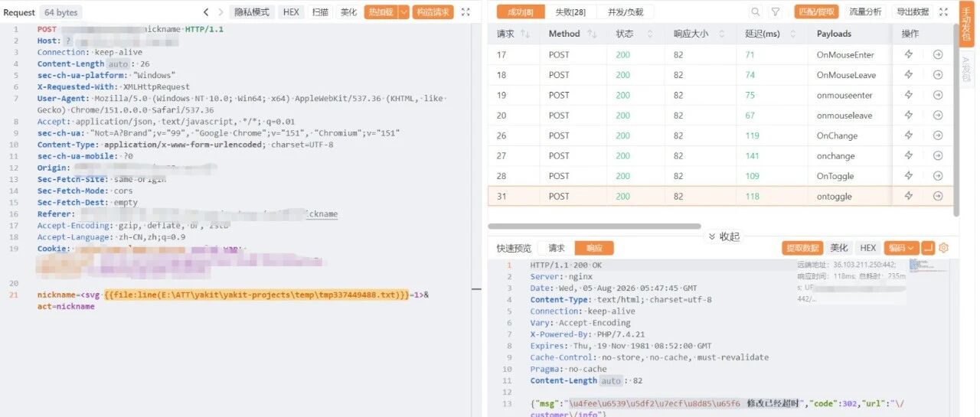Click the 导出数据 export data button

coord(913,12)
